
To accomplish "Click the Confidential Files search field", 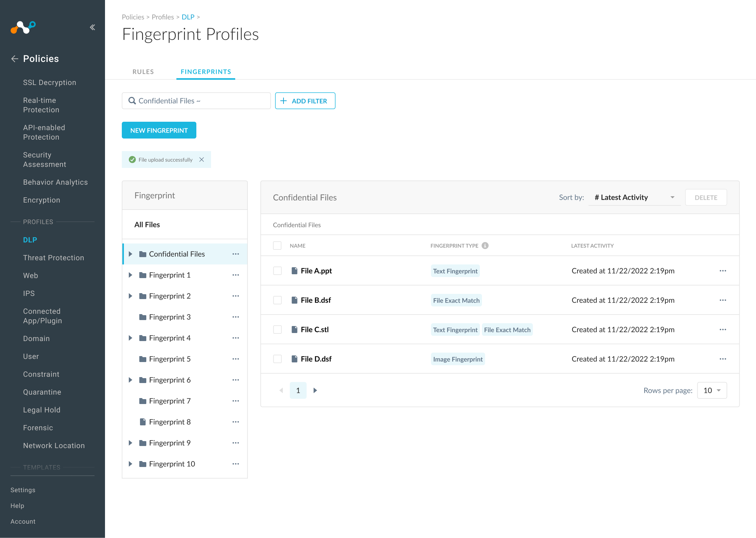I will (196, 101).
